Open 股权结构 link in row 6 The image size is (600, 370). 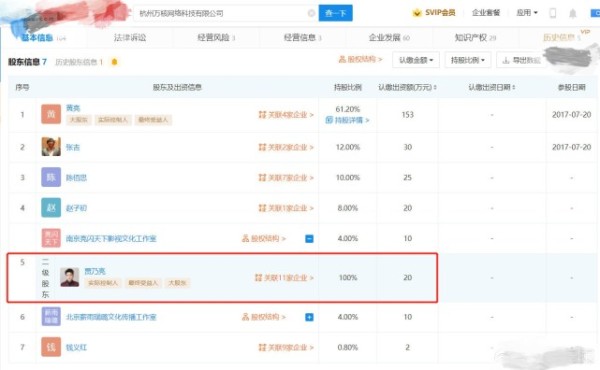pyautogui.click(x=264, y=317)
